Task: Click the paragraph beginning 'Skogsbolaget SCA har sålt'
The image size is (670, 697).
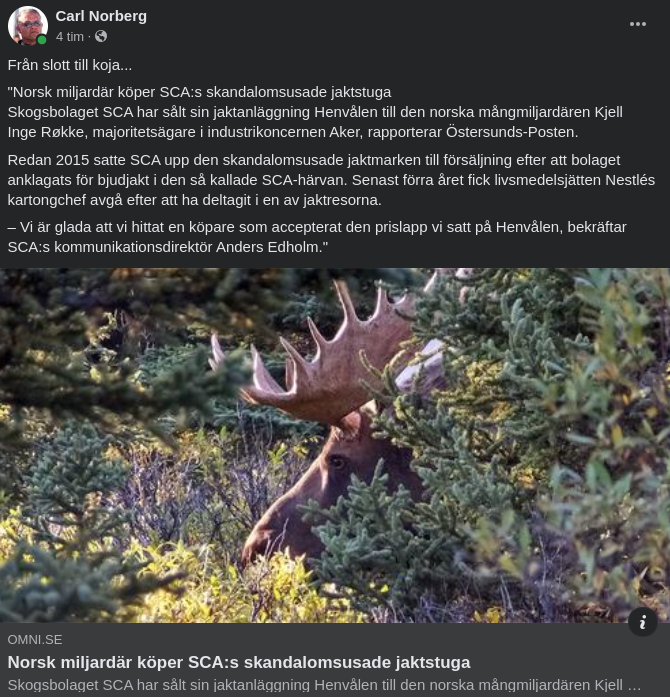Action: tap(314, 112)
